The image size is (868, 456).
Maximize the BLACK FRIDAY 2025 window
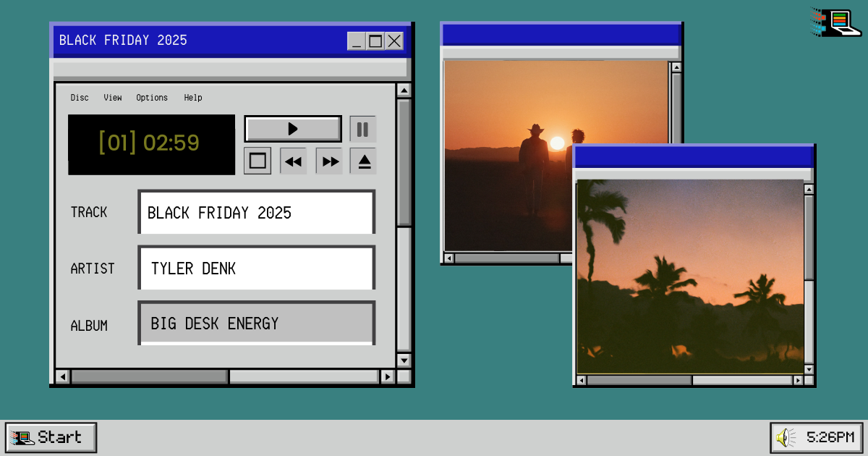pyautogui.click(x=375, y=41)
